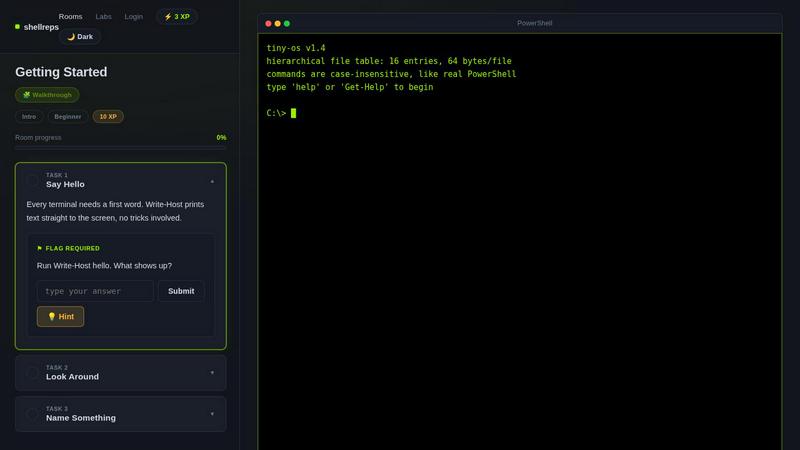Image resolution: width=800 pixels, height=450 pixels.
Task: Click the case-insensitive commands line
Action: (391, 74)
